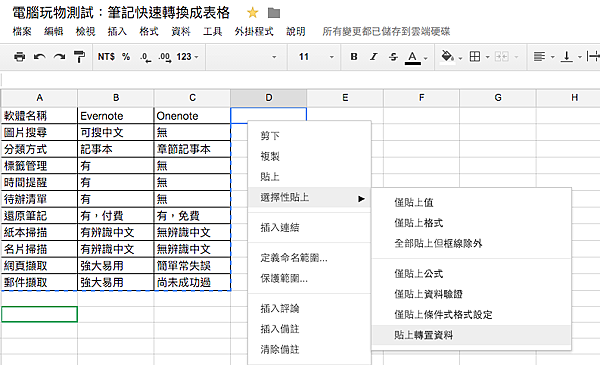Apply NT$ currency format
This screenshot has height=365, width=600.
click(x=106, y=57)
